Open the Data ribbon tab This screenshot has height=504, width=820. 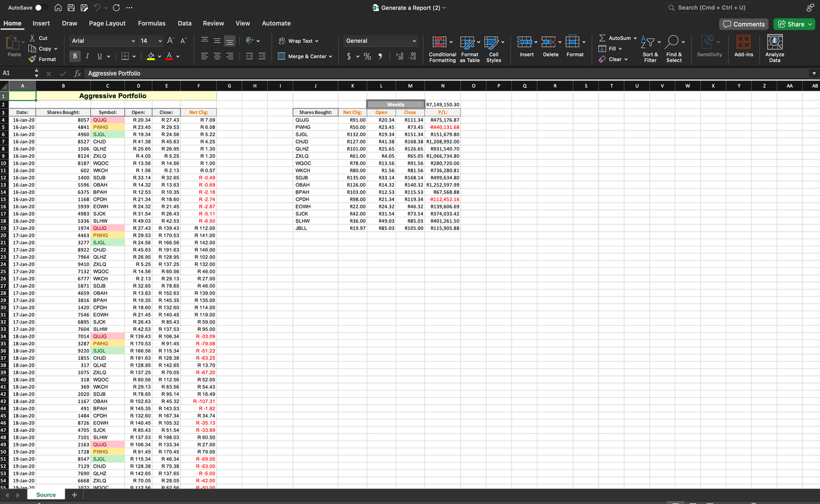[184, 23]
